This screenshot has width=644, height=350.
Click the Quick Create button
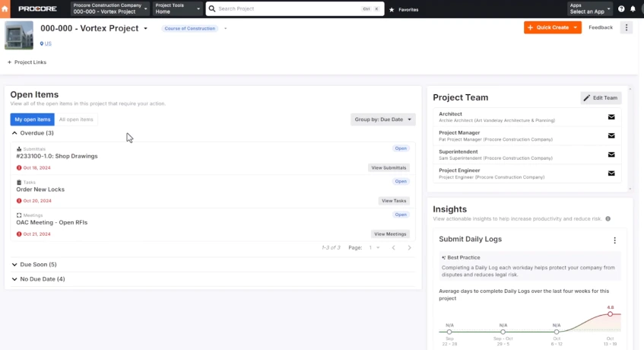click(x=548, y=27)
